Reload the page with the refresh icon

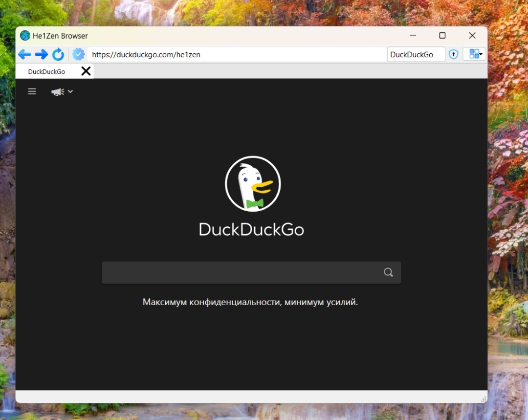coord(58,54)
